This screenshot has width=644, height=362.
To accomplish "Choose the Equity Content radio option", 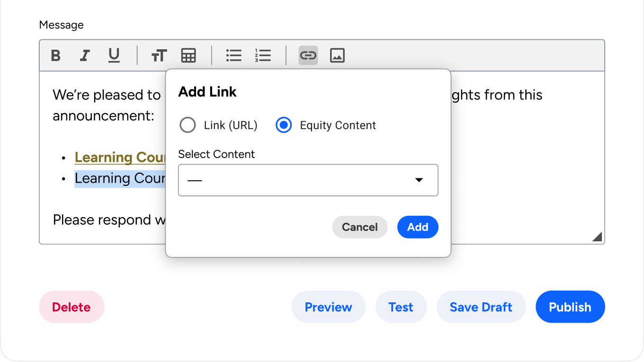I will pos(284,125).
